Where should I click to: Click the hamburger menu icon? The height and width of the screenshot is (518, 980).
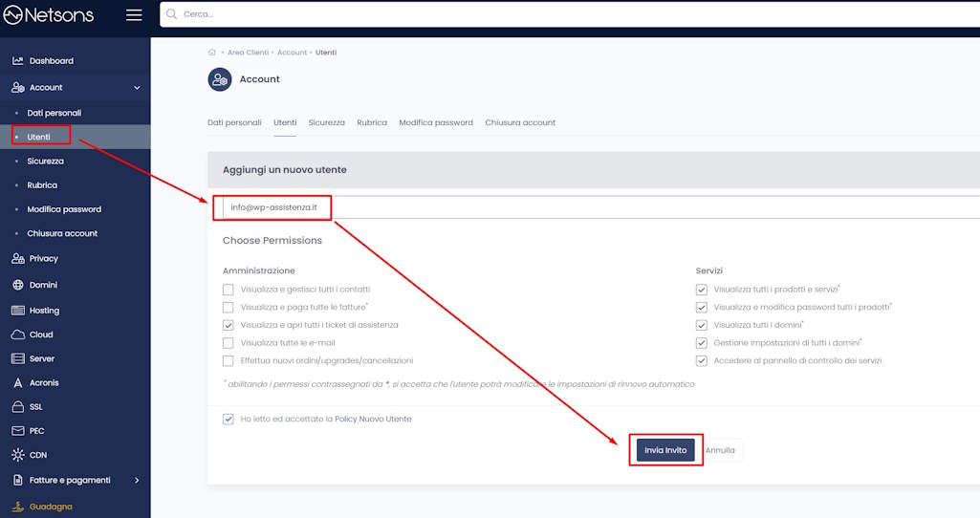click(x=134, y=15)
